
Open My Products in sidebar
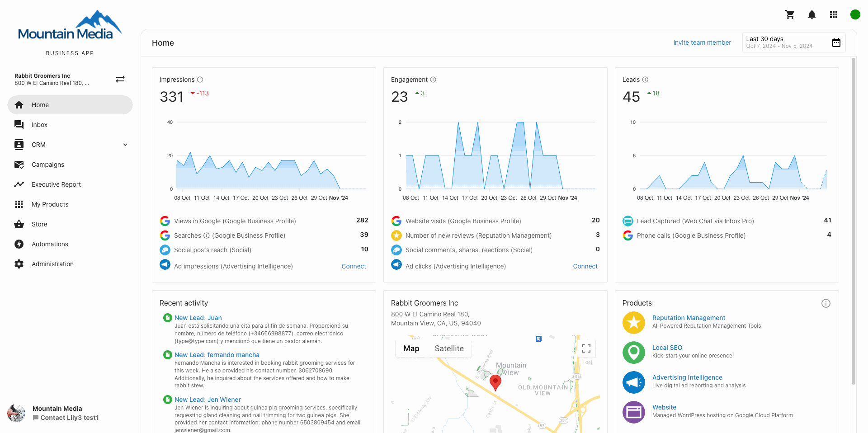[x=70, y=204]
